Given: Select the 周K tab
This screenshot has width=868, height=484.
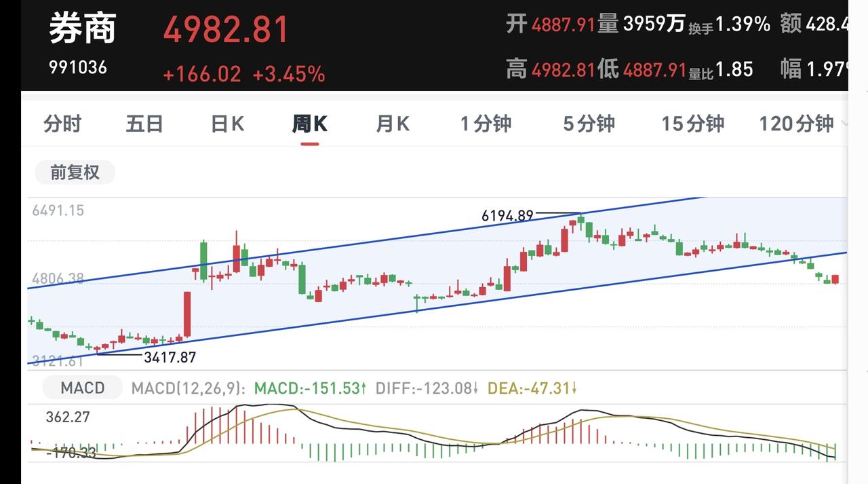Looking at the screenshot, I should pos(310,124).
